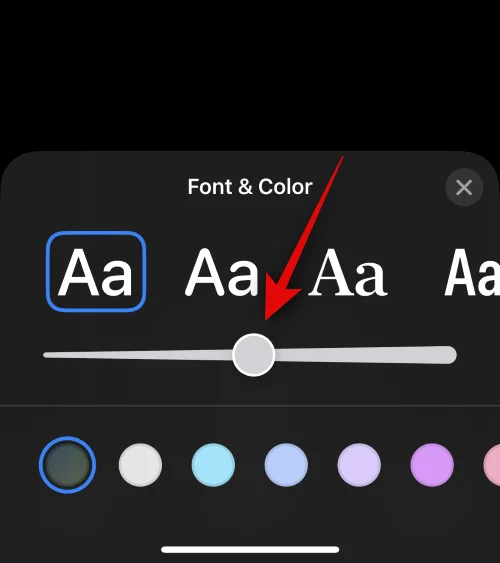Image resolution: width=500 pixels, height=563 pixels.
Task: Pick the serif Aa font style
Action: pos(347,272)
